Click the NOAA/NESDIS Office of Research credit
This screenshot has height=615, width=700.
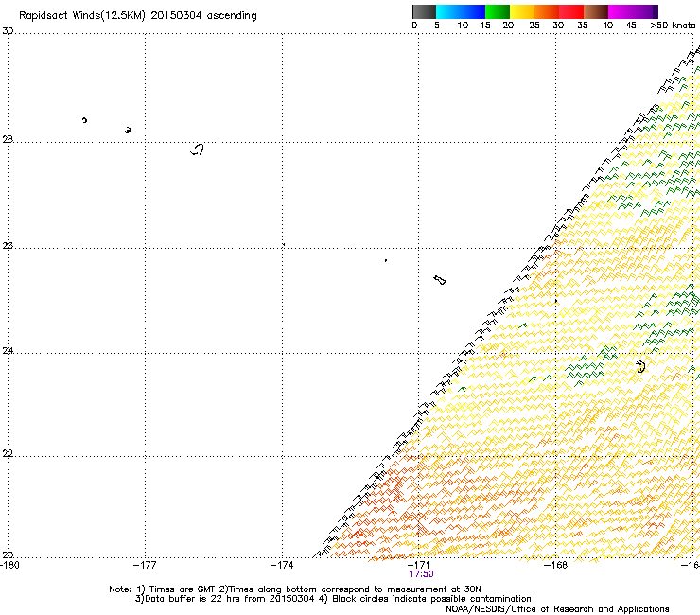557,609
